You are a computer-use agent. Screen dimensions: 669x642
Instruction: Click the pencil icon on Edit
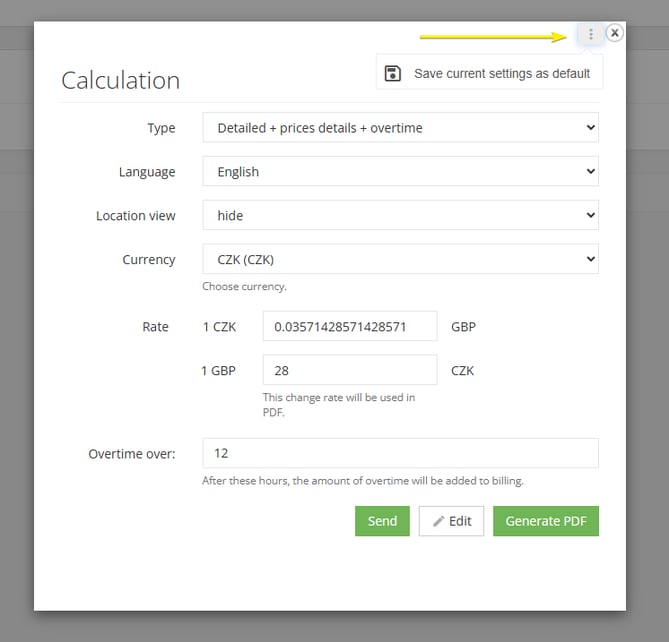(438, 521)
